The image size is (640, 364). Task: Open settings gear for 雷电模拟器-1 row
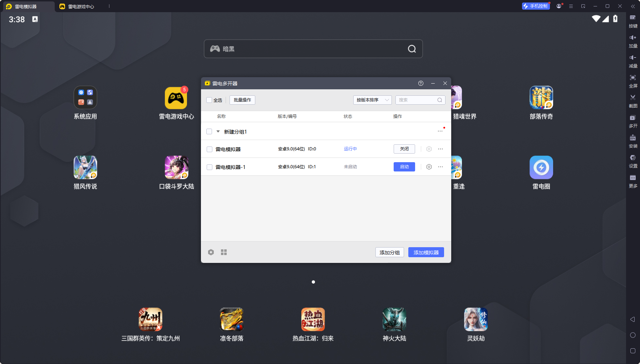click(429, 167)
